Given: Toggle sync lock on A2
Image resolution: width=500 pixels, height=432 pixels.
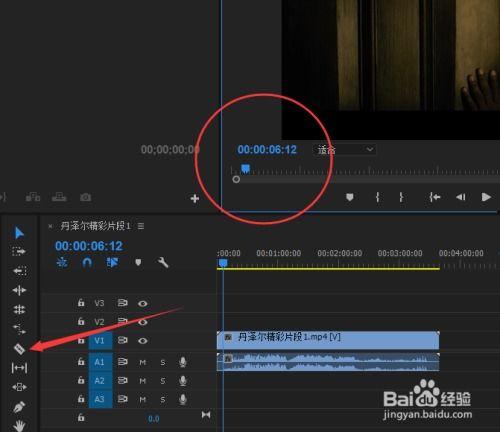Looking at the screenshot, I should (x=122, y=380).
